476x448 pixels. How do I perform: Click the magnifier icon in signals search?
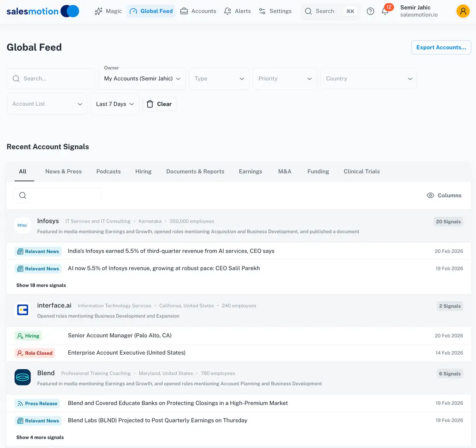[x=23, y=195]
